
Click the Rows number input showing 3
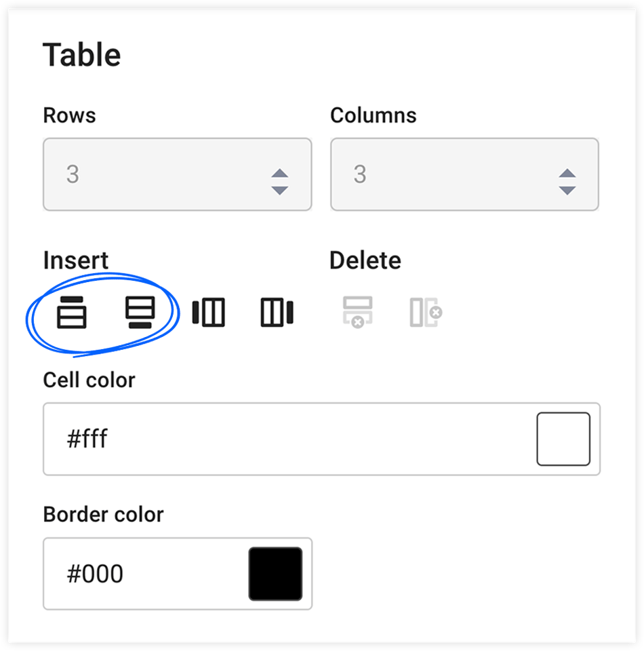pyautogui.click(x=136, y=174)
